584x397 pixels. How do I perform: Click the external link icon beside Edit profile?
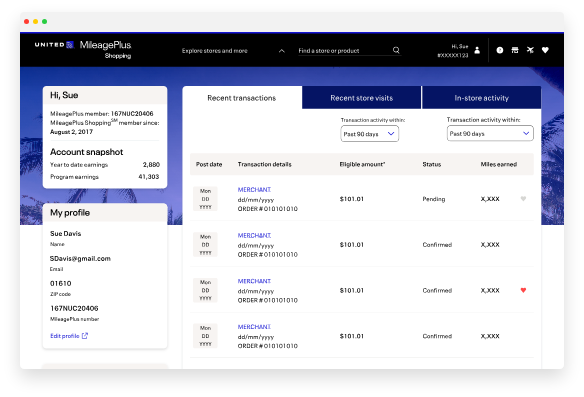[x=85, y=336]
